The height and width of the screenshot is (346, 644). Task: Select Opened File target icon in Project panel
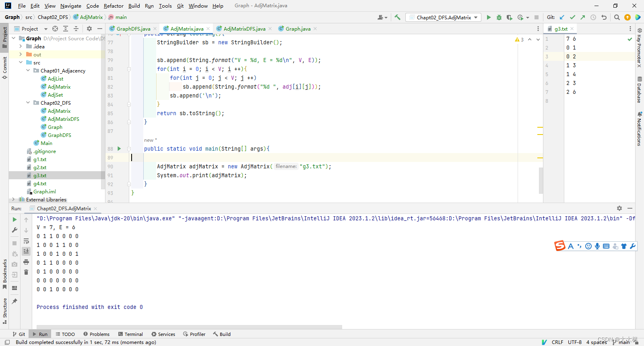(55, 29)
